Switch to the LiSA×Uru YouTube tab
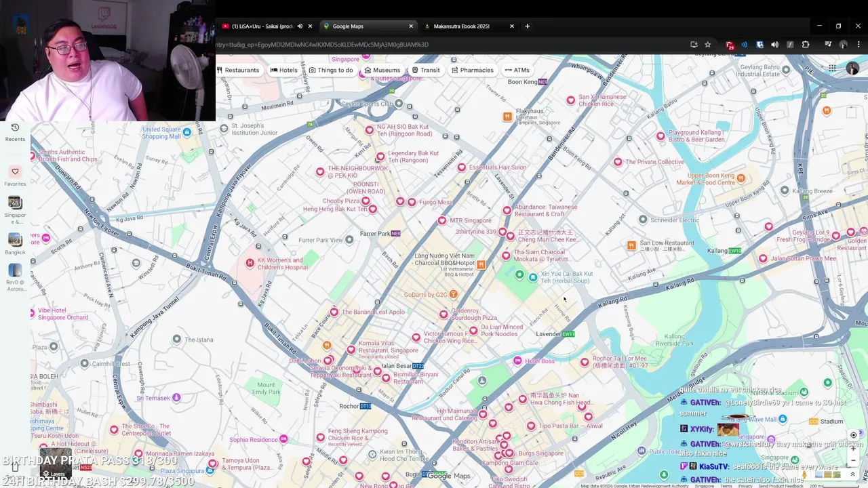Viewport: 868px width, 488px height. [261, 26]
